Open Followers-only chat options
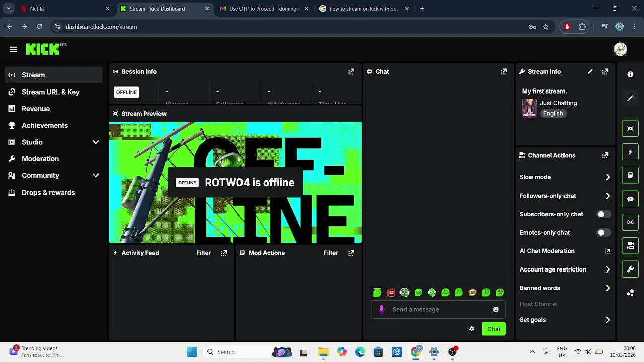 pyautogui.click(x=566, y=196)
